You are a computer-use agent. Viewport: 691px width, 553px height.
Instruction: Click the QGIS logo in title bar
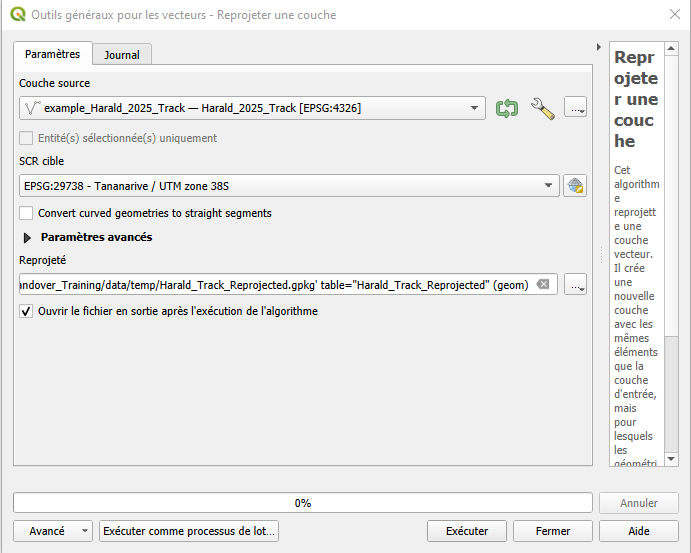point(17,15)
